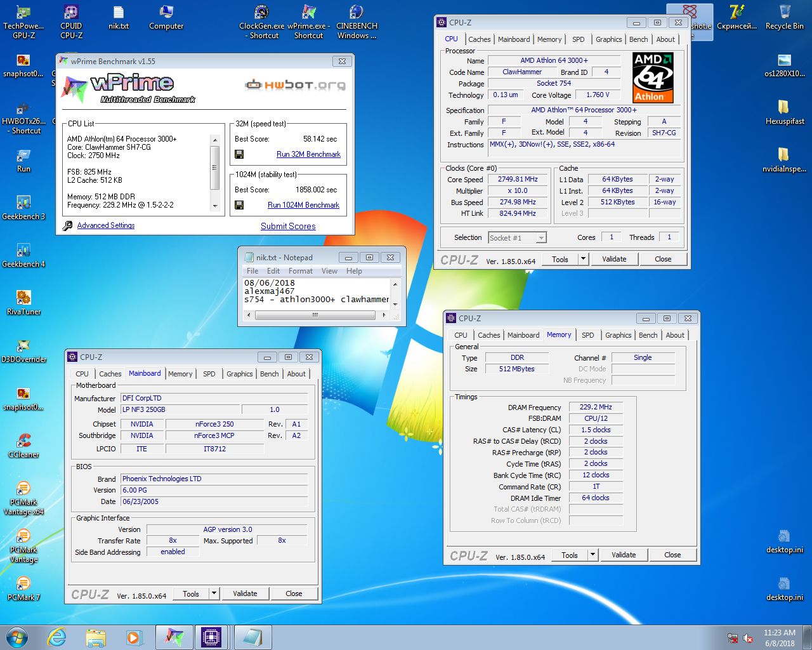The image size is (812, 650).
Task: Open Advanced Settings in wPrime
Action: coord(106,225)
